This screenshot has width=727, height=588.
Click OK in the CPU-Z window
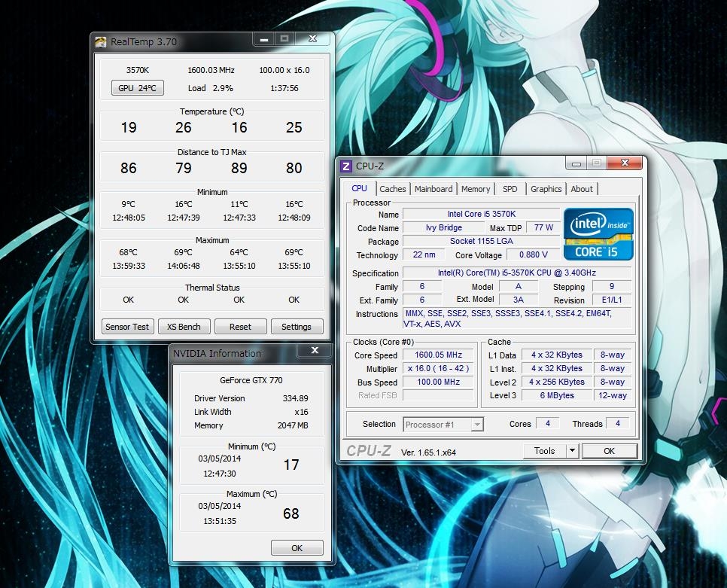pyautogui.click(x=610, y=451)
